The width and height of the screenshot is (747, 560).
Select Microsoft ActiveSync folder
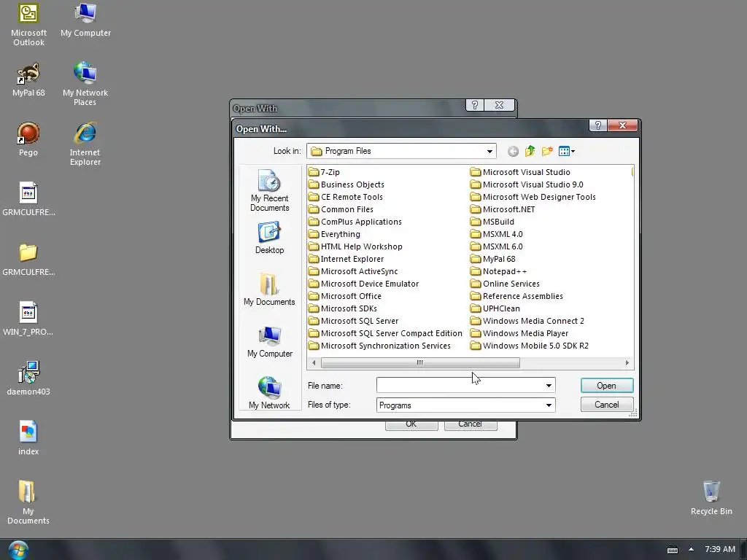pos(354,271)
